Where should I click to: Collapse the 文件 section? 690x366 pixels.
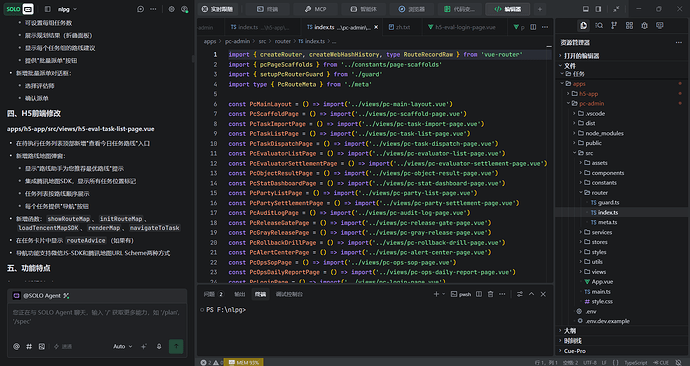621,66
